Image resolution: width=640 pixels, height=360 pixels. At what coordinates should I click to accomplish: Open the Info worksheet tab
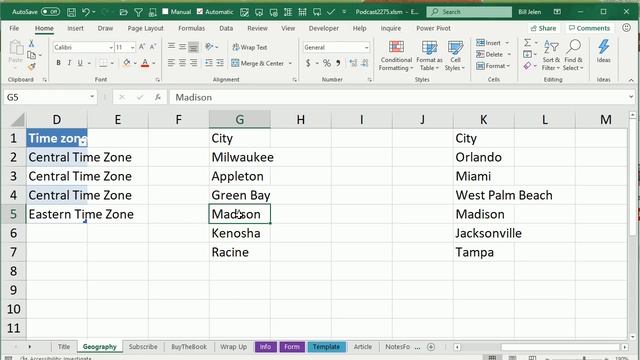tap(265, 347)
